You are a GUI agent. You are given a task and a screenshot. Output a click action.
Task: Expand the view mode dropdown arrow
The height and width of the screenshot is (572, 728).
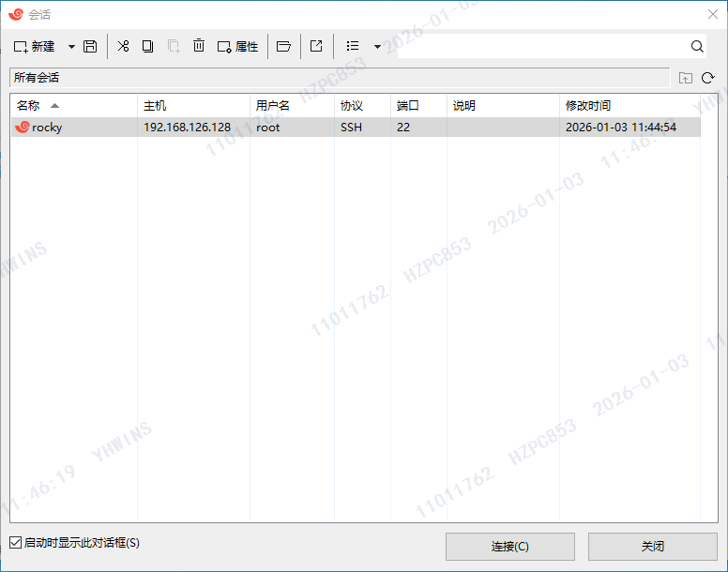tap(377, 46)
